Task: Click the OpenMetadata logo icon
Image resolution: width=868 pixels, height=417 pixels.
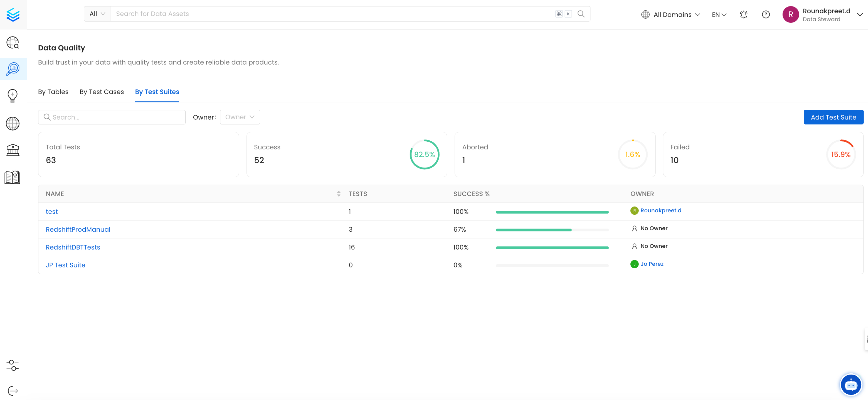Action: (13, 15)
